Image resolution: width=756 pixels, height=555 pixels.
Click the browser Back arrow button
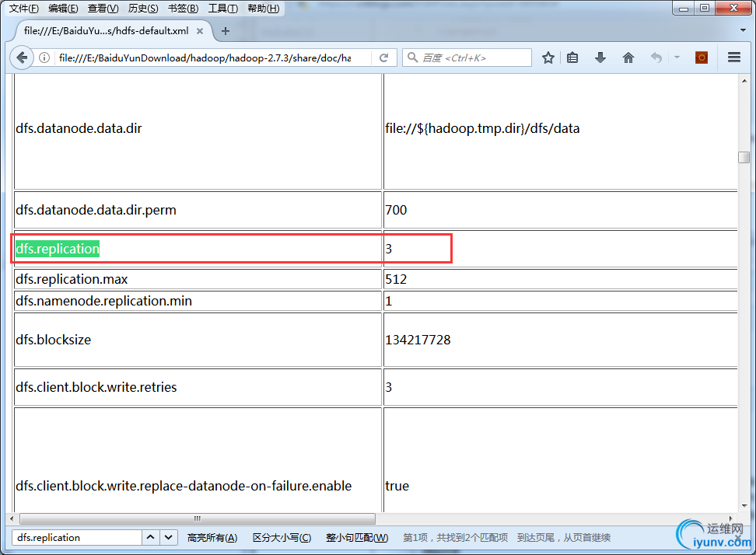[x=22, y=58]
